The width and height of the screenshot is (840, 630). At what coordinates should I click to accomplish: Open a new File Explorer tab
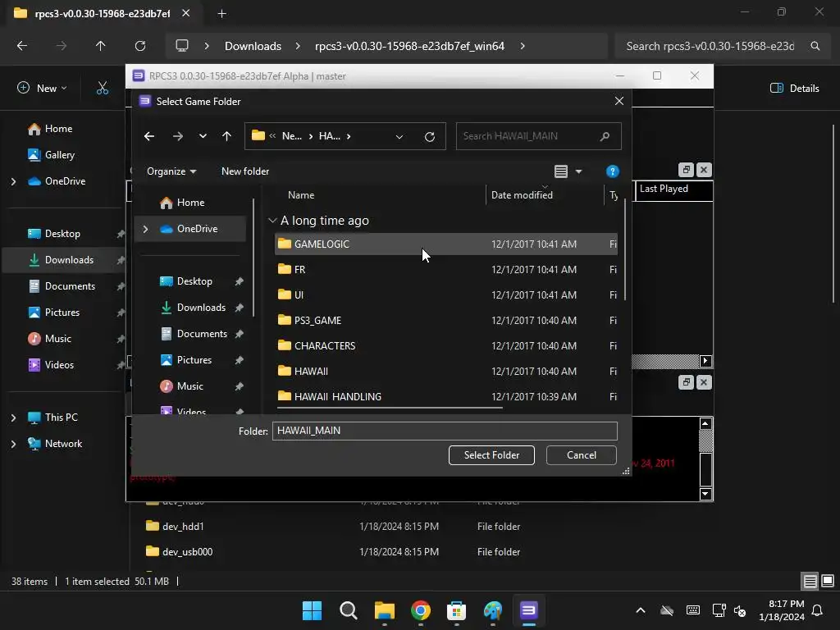point(221,14)
